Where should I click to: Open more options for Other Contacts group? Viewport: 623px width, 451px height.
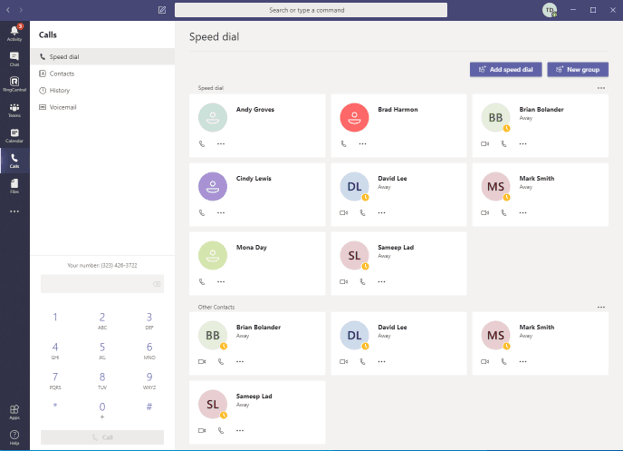601,307
